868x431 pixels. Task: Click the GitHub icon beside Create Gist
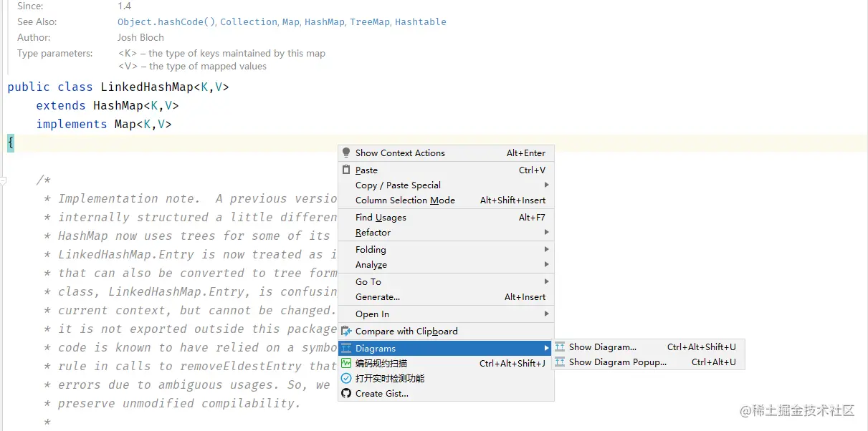346,393
